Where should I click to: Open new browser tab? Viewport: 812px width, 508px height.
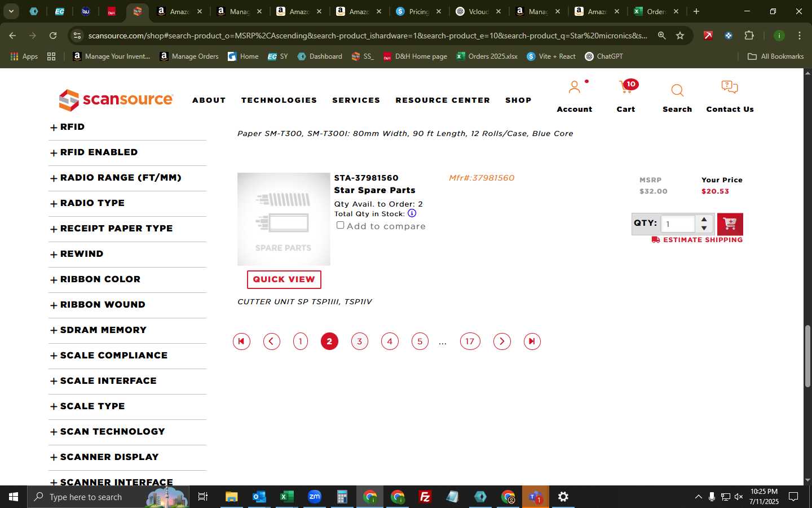pos(696,11)
